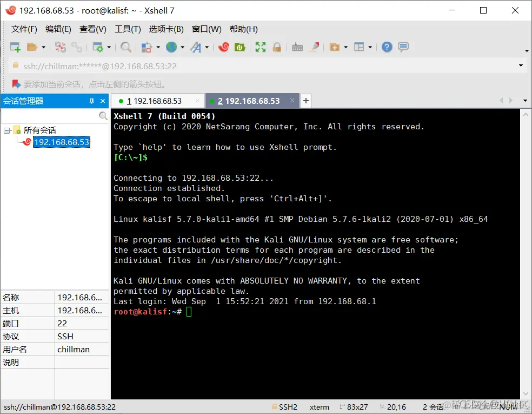
Task: Select session 192.168.68.53 in tree
Action: click(x=62, y=142)
